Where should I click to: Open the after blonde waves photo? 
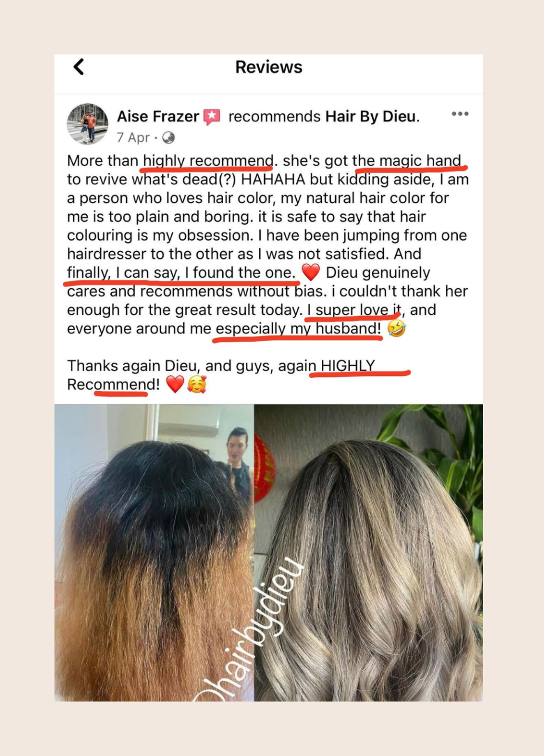[x=369, y=553]
